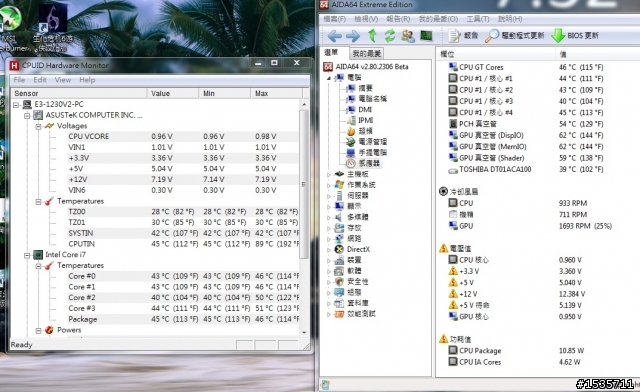640x392 pixels.
Task: Go forward in AIDA64 navigation
Action: [353, 36]
